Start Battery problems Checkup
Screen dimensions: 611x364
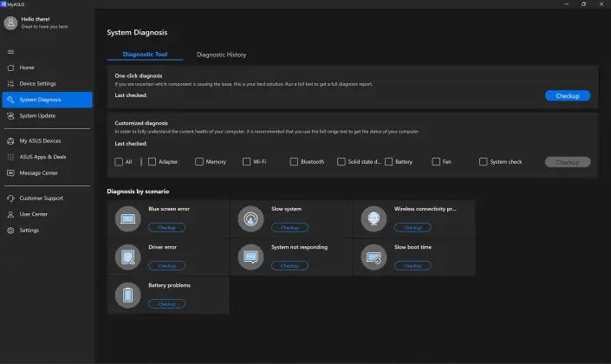click(166, 304)
